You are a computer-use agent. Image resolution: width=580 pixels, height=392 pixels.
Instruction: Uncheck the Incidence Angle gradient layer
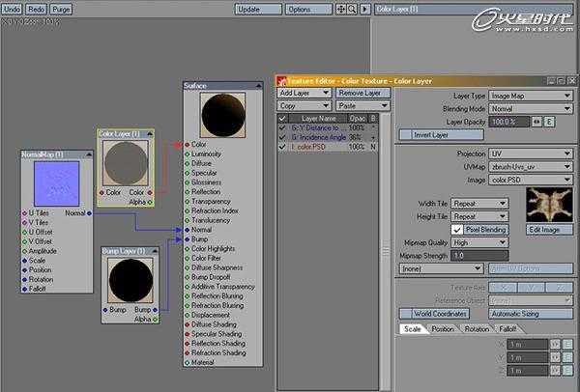click(x=282, y=137)
